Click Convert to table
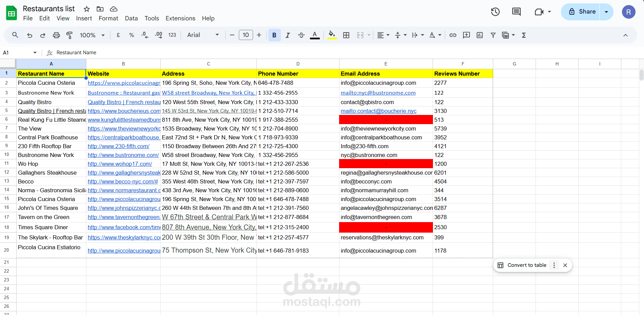Screen dimensions: 644x315 point(522,265)
